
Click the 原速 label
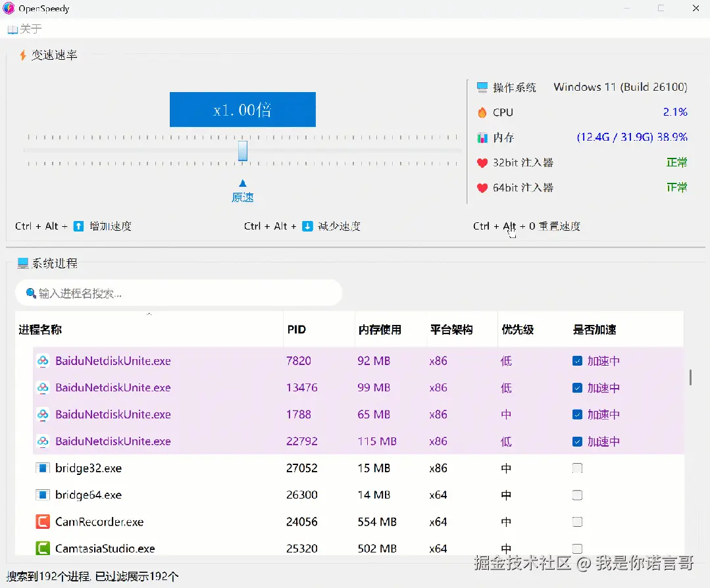pyautogui.click(x=243, y=197)
